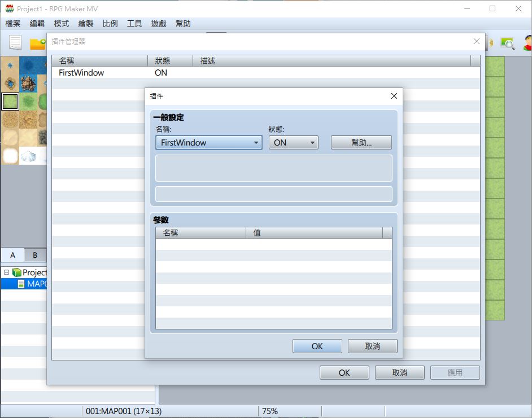Image resolution: width=532 pixels, height=418 pixels.
Task: Click the 狀態 column header in plugin manager
Action: [x=171, y=61]
